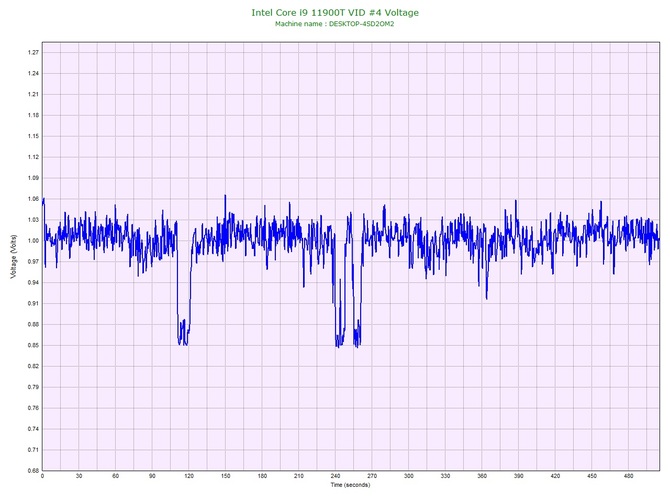Click the 0.88 value on the voltage axis
The height and width of the screenshot is (502, 670).
coord(33,324)
